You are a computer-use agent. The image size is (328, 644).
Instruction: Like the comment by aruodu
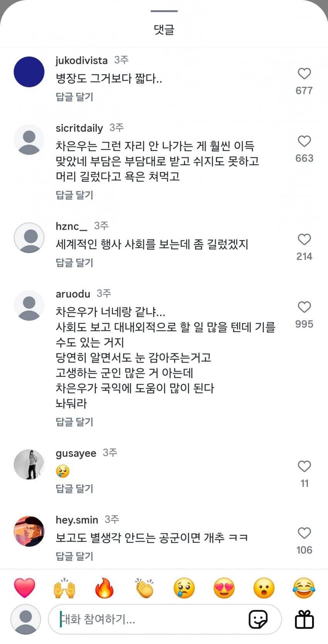[304, 307]
